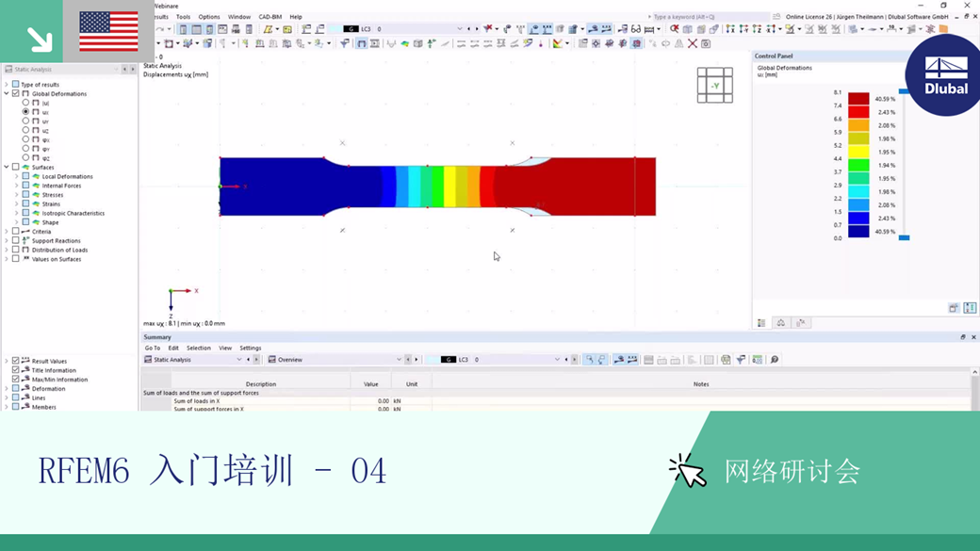Screen dimensions: 980x551
Task: Expand the Criteria tree node
Action: [x=7, y=231]
